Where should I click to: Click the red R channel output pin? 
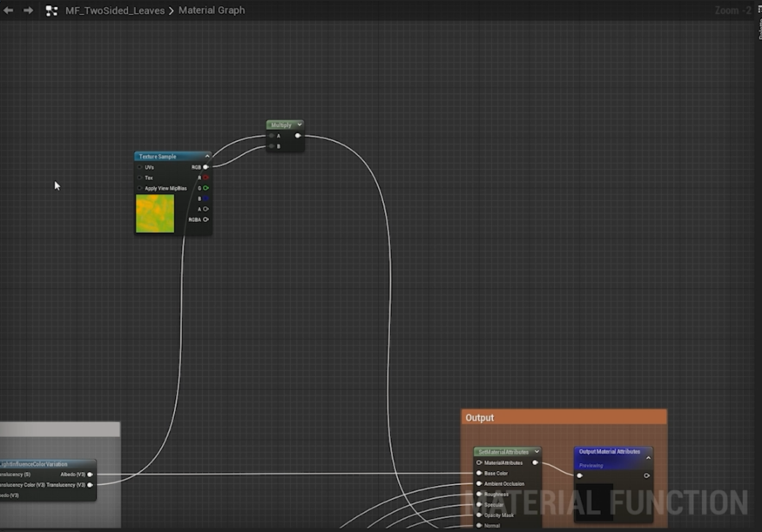206,178
